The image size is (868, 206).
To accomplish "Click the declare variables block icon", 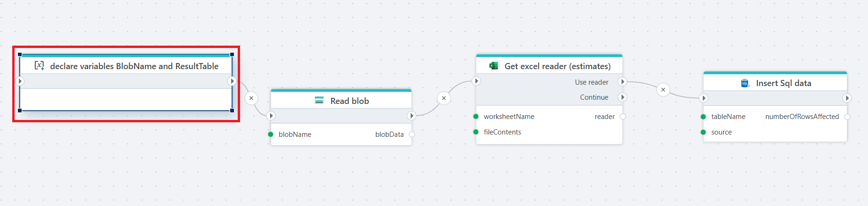I will 40,66.
